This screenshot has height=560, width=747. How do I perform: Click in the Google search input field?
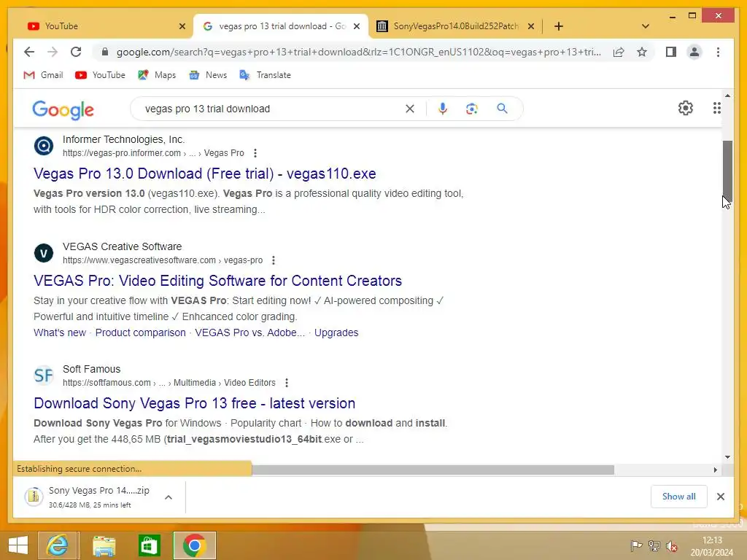click(x=271, y=109)
